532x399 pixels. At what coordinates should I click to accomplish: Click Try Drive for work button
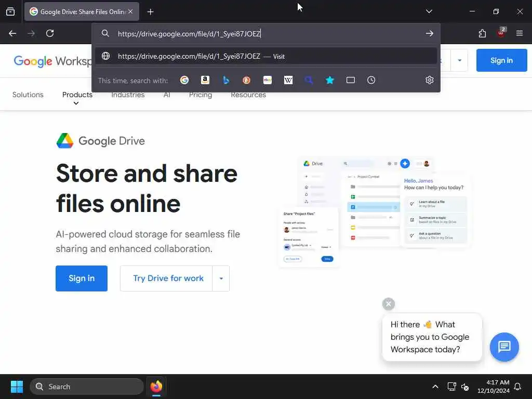(x=166, y=278)
